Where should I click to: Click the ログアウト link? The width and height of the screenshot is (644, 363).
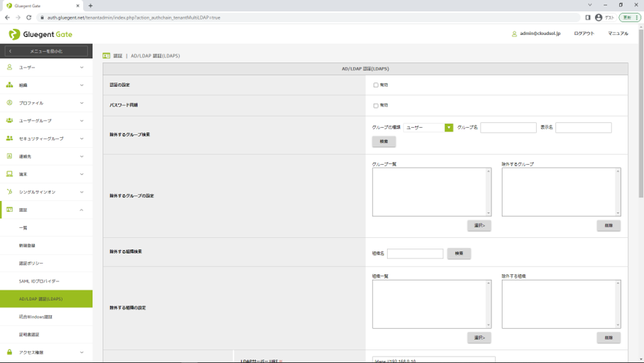point(584,33)
